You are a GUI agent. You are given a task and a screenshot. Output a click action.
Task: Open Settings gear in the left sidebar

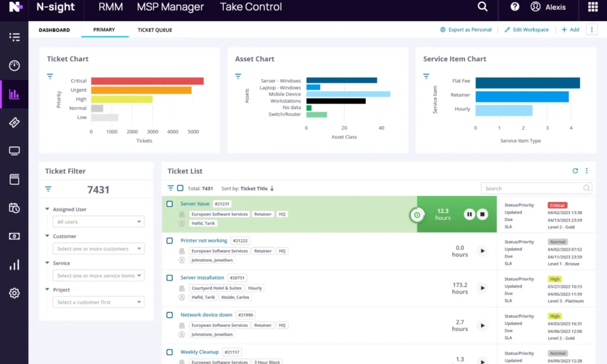click(15, 293)
